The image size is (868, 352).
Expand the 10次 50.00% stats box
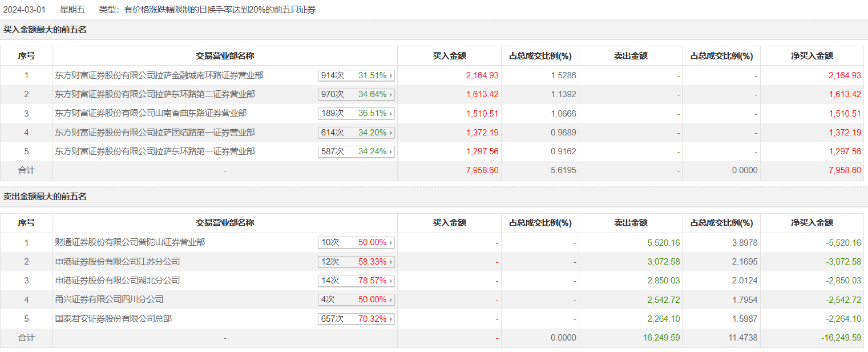tap(356, 243)
